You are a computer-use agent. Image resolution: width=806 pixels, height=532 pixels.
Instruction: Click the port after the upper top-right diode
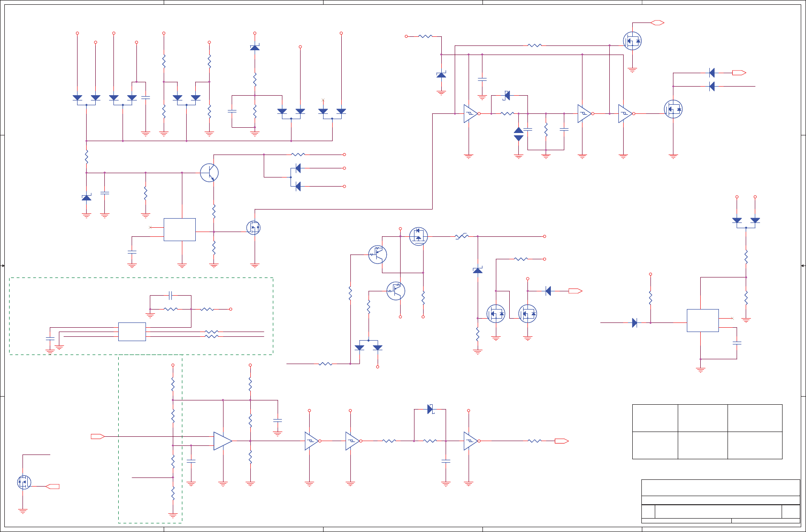coord(739,73)
